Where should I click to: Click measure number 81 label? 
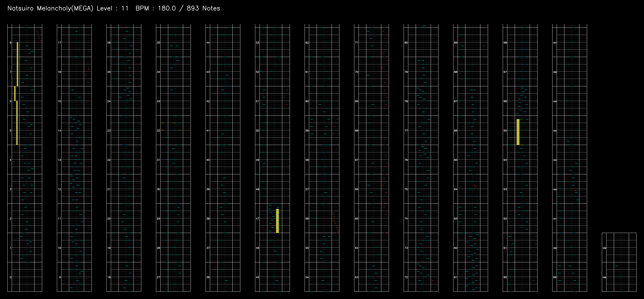point(456,277)
